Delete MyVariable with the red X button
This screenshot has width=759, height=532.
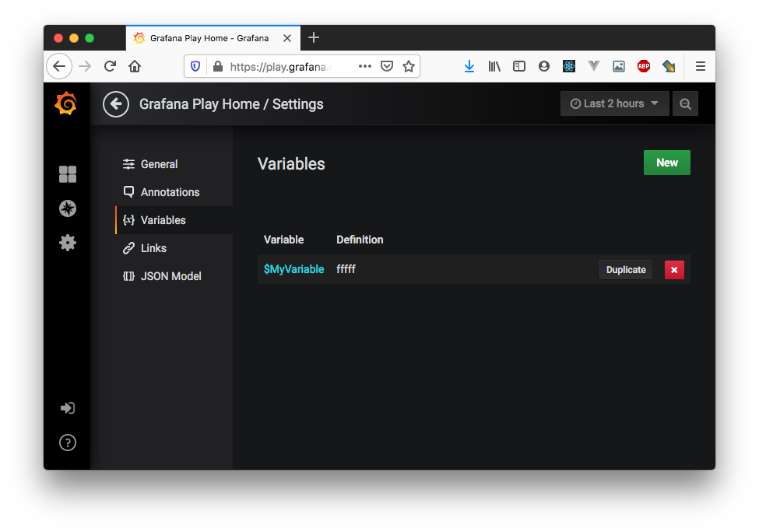point(674,270)
